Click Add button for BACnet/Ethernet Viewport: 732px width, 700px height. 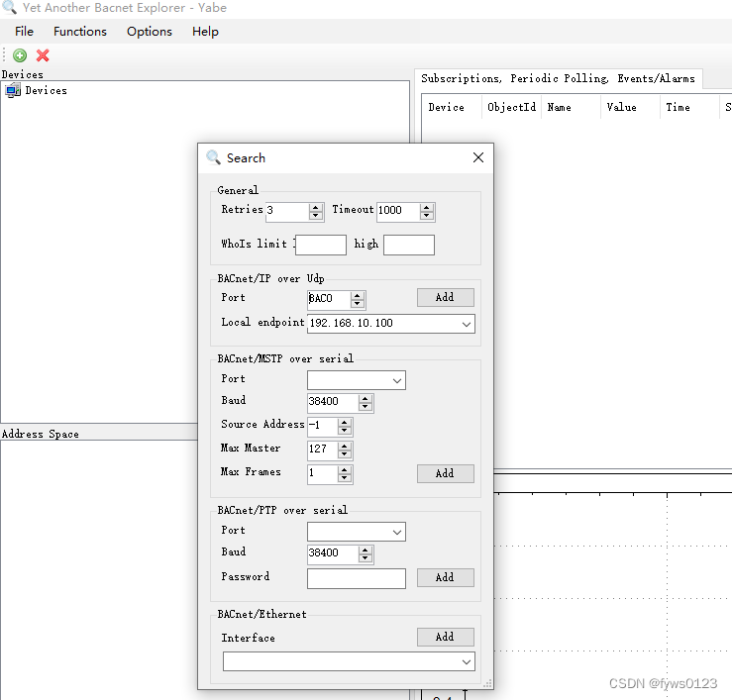(x=445, y=637)
